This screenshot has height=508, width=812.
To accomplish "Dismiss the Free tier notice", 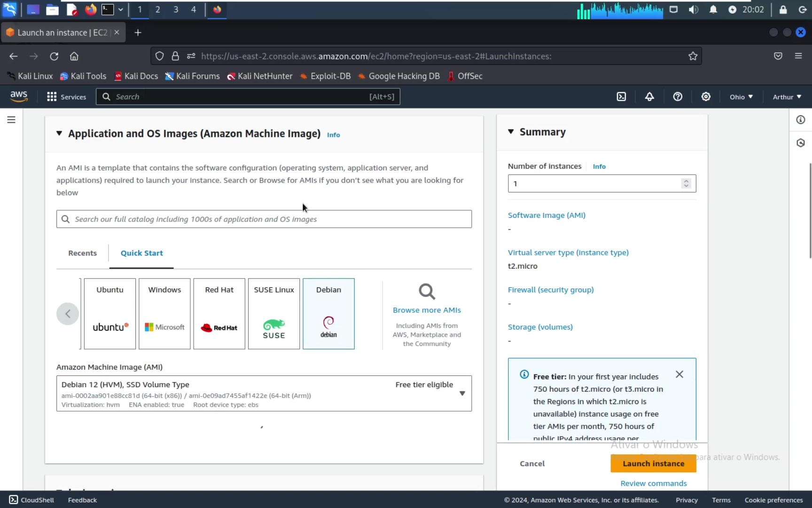I will [x=679, y=374].
